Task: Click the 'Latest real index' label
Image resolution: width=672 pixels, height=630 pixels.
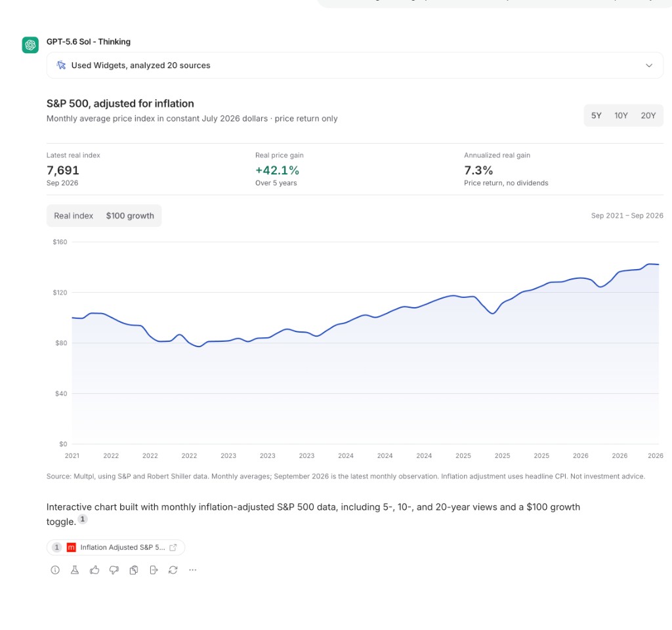Action: 73,155
